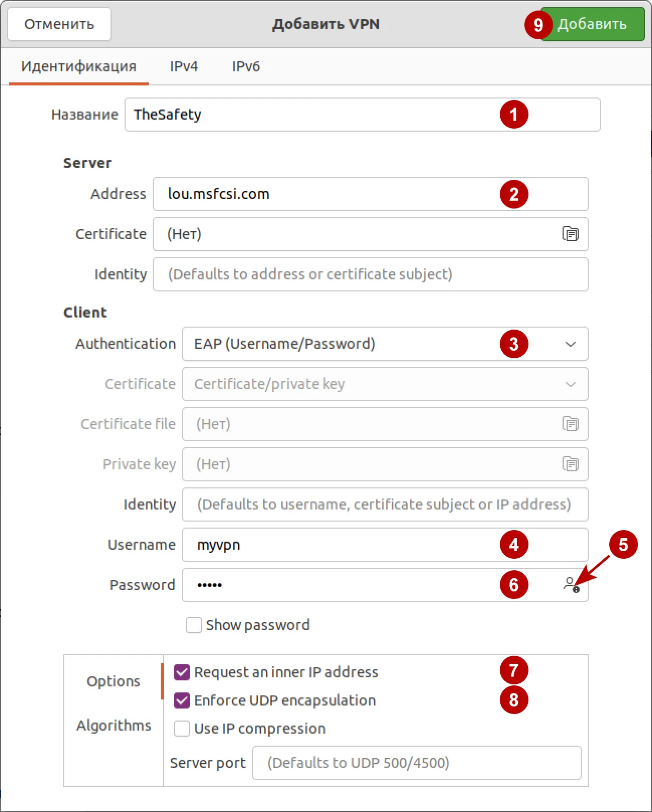This screenshot has width=652, height=812.
Task: Click the Server port field
Action: [416, 763]
